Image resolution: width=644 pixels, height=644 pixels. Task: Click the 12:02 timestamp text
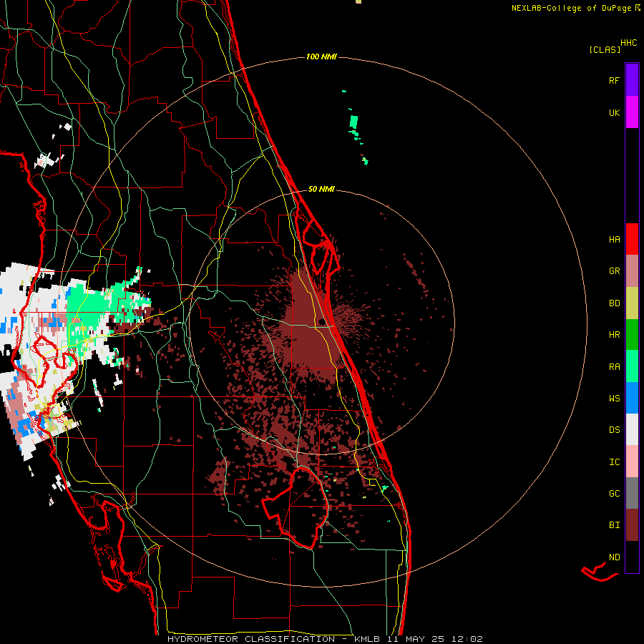(467, 639)
